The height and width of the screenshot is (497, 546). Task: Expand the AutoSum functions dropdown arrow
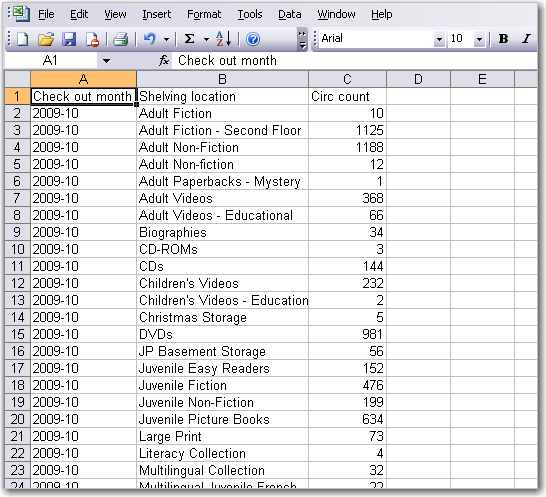click(206, 39)
